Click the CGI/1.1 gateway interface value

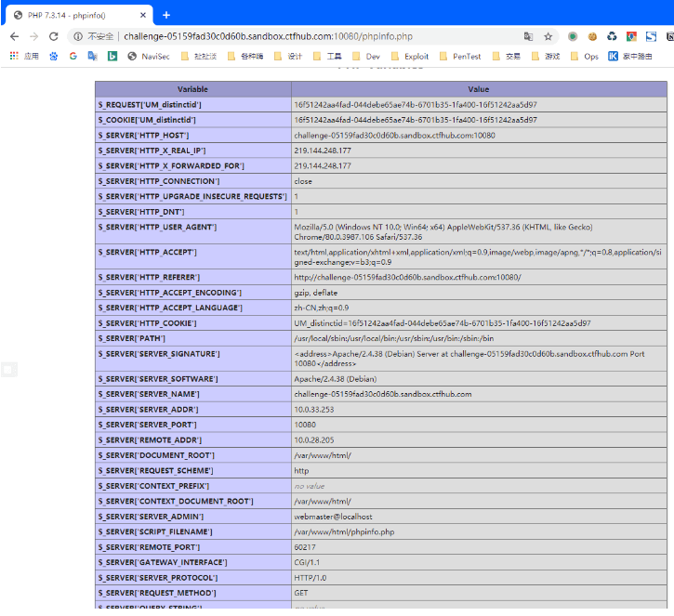click(307, 562)
